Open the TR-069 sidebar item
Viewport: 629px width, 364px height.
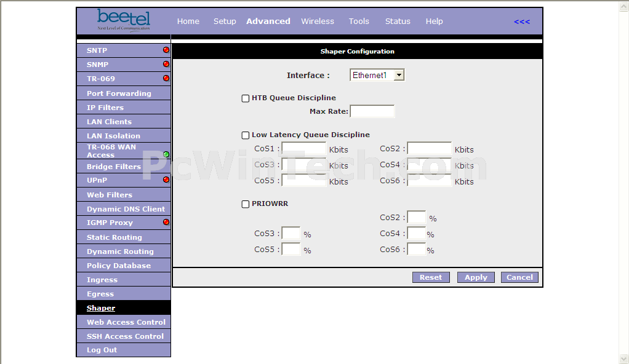[124, 79]
